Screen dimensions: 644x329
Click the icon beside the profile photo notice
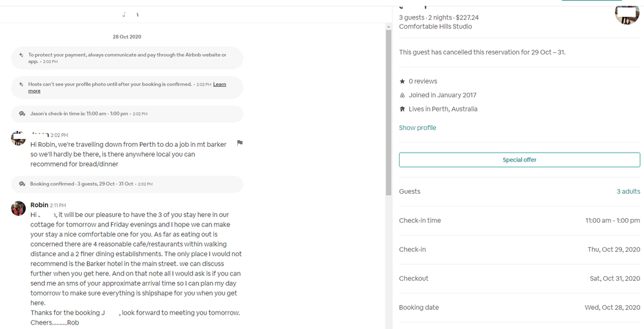click(x=21, y=84)
